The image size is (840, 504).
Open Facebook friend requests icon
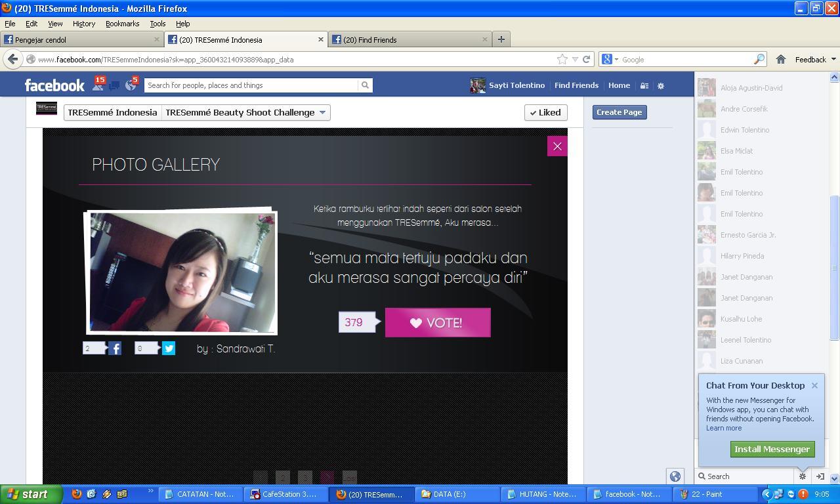point(97,85)
